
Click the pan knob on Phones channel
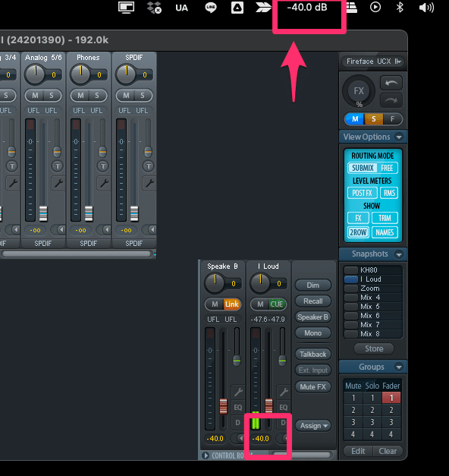tap(80, 74)
